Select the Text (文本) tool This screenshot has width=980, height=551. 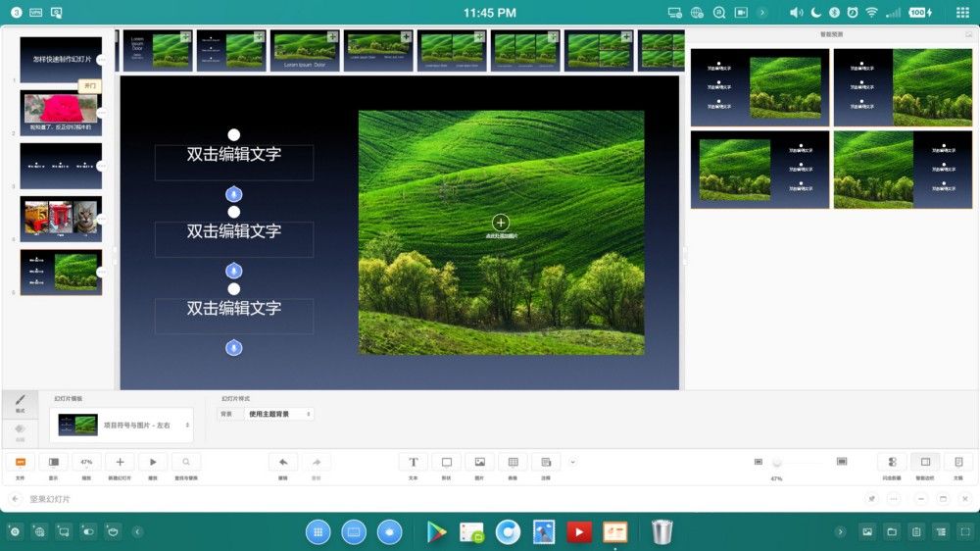(413, 462)
